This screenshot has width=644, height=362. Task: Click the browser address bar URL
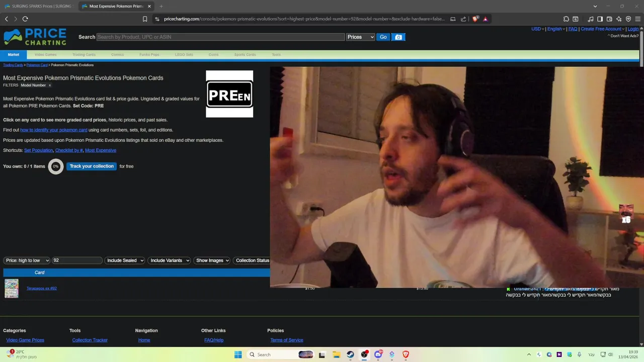tap(304, 19)
